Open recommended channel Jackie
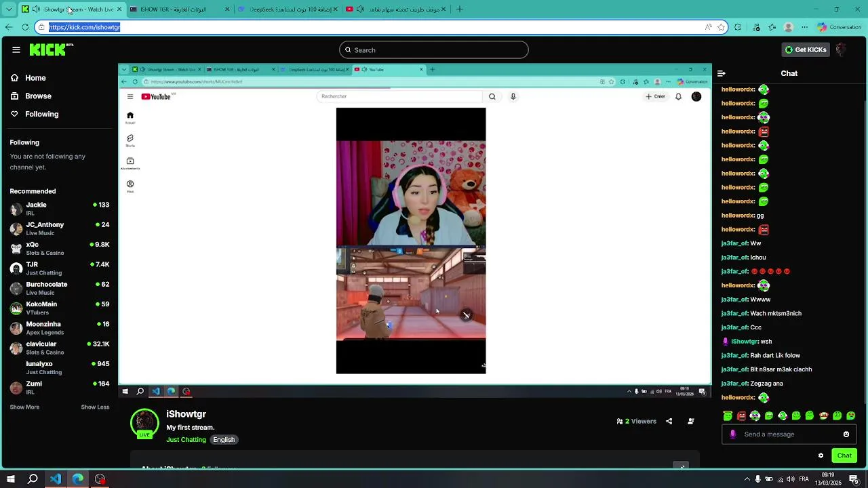The width and height of the screenshot is (868, 488). 60,209
